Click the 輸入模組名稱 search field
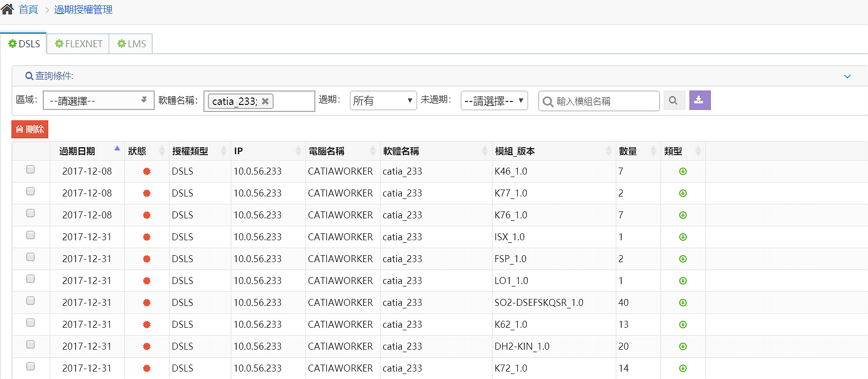868x379 pixels. tap(599, 101)
